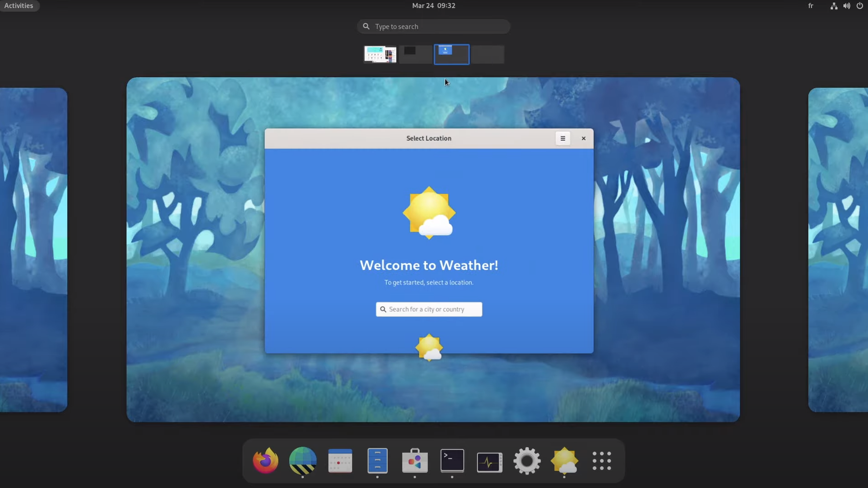Launch the Usage monitor app from the dock
This screenshot has width=868, height=488.
click(x=489, y=461)
